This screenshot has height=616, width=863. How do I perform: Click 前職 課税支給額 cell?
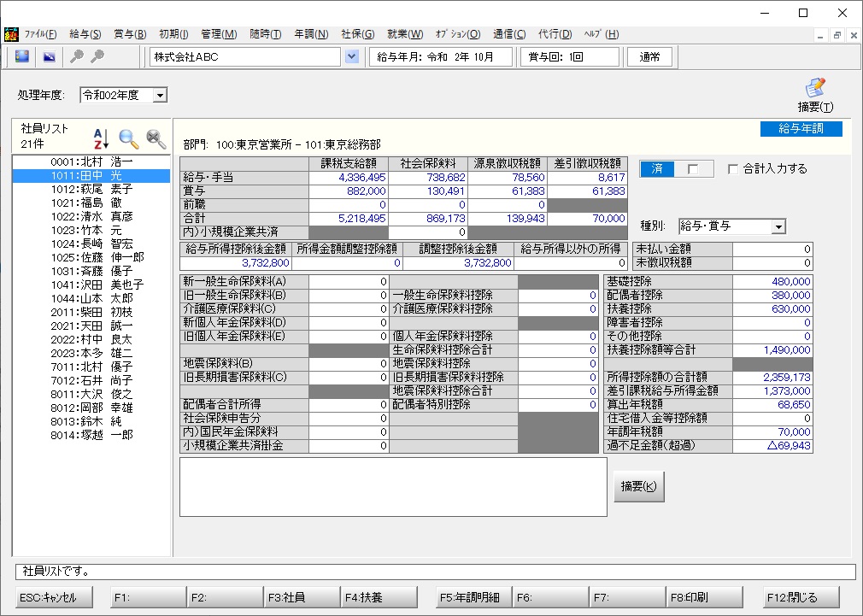(x=349, y=205)
